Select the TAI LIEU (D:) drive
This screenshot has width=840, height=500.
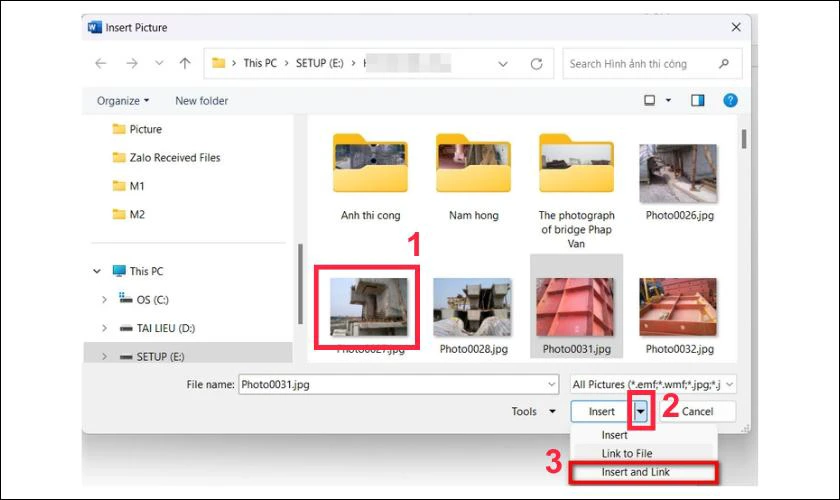158,328
